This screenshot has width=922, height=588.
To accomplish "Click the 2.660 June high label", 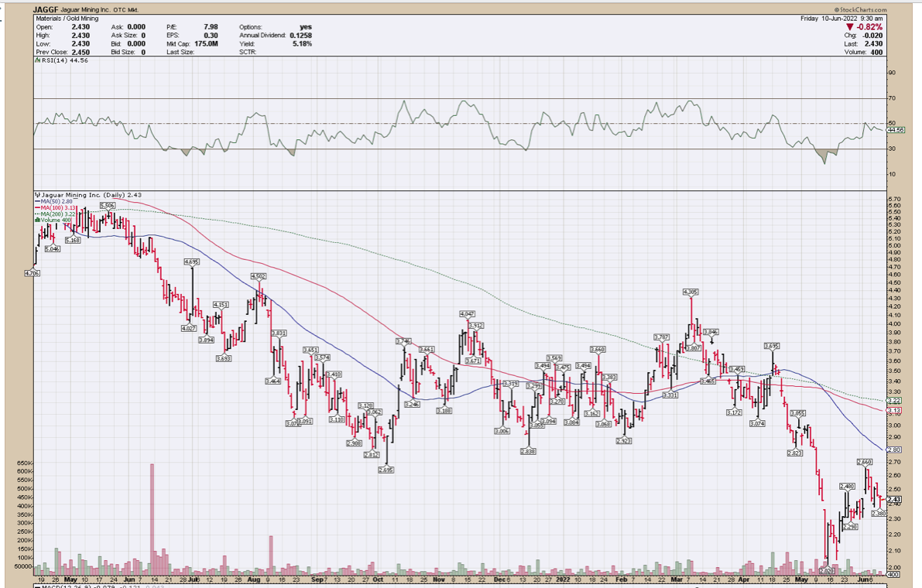I will 865,463.
